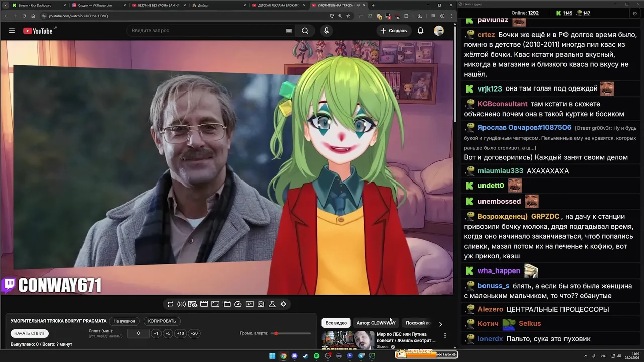644x362 pixels.
Task: Open a new Chrome tab
Action: [x=373, y=5]
